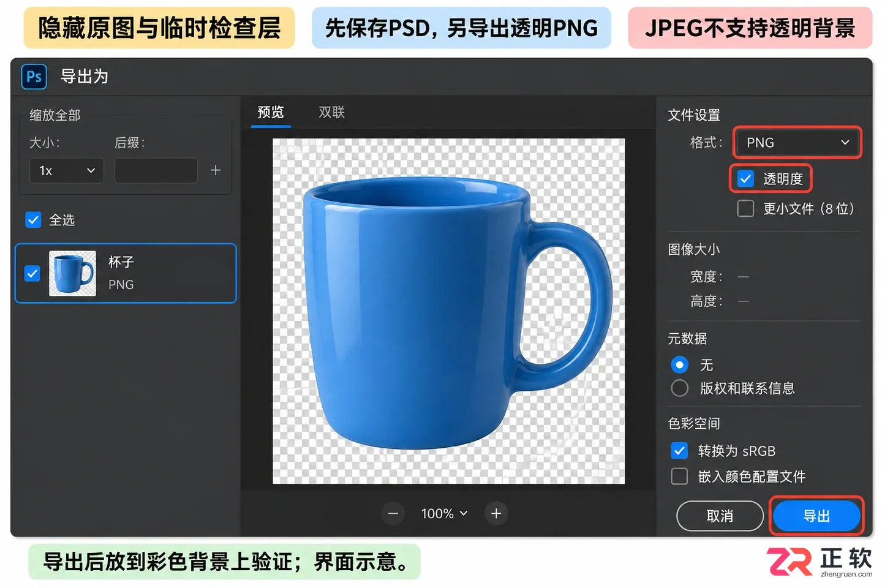Uncheck 转换为 sRGB
This screenshot has height=588, width=882.
tap(679, 451)
